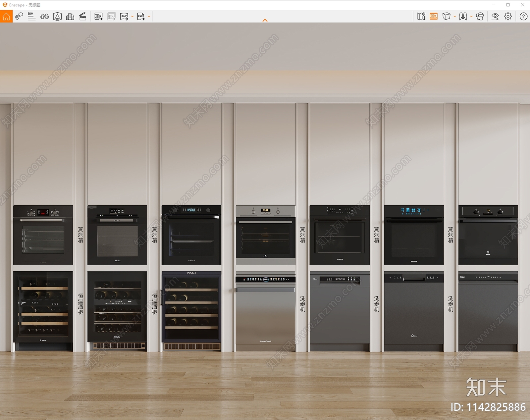
Task: Enable the virtual reality headset
Action: 480,16
